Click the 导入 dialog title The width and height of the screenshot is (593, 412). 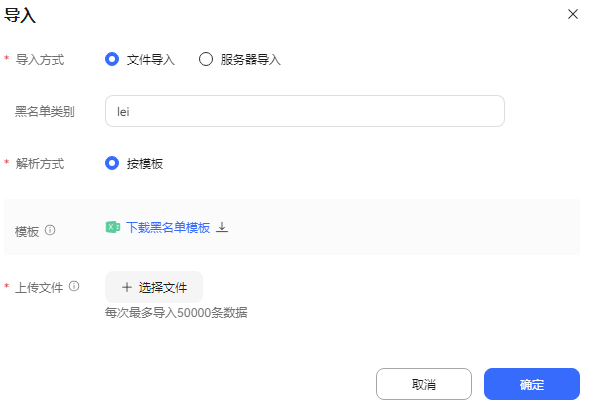pos(20,16)
